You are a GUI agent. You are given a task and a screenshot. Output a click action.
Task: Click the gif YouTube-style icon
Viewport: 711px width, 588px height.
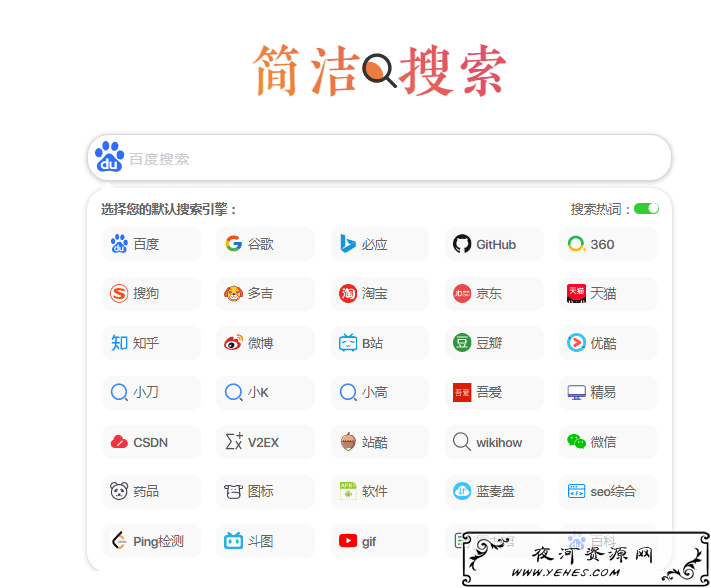(348, 541)
